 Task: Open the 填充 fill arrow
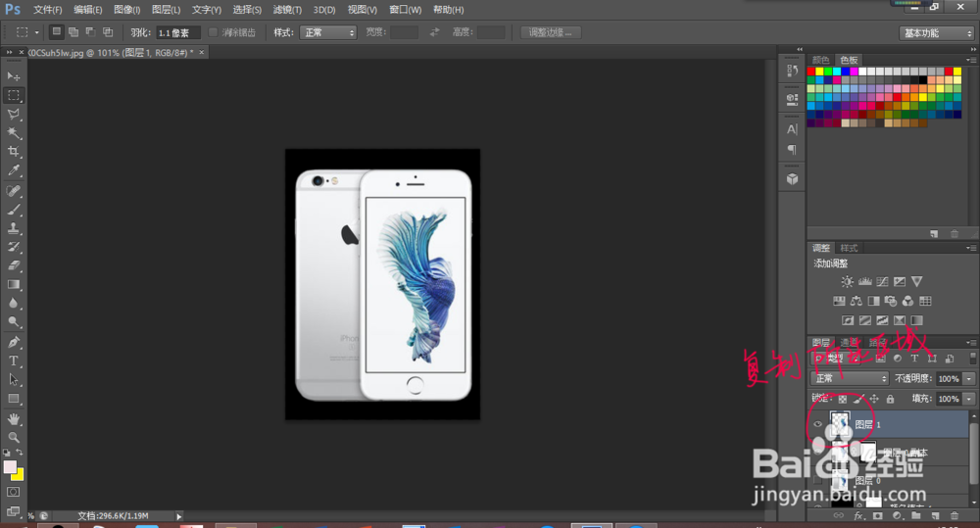[x=969, y=399]
